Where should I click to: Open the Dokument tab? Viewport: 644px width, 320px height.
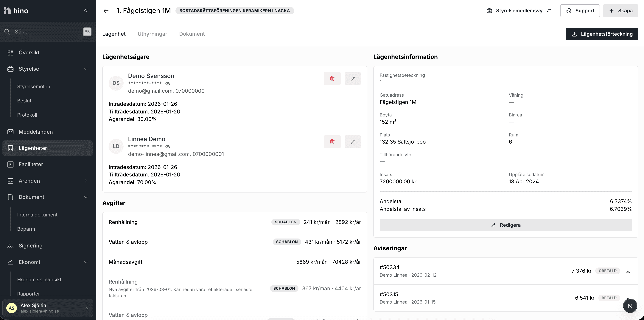192,34
